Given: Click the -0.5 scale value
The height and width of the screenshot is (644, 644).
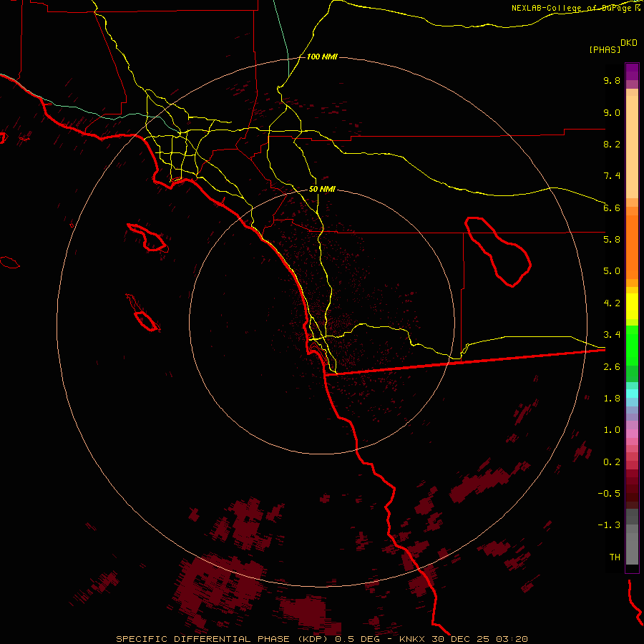Looking at the screenshot, I should [x=609, y=494].
